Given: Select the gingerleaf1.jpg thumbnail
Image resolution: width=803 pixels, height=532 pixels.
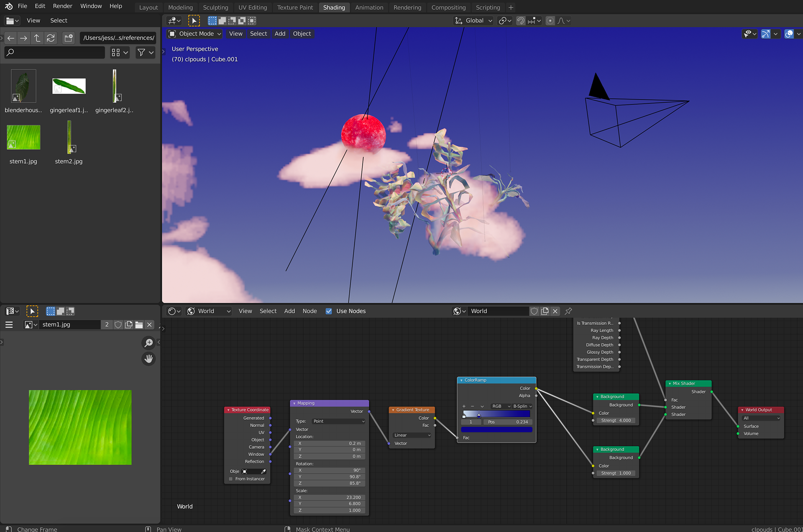Looking at the screenshot, I should pyautogui.click(x=69, y=87).
